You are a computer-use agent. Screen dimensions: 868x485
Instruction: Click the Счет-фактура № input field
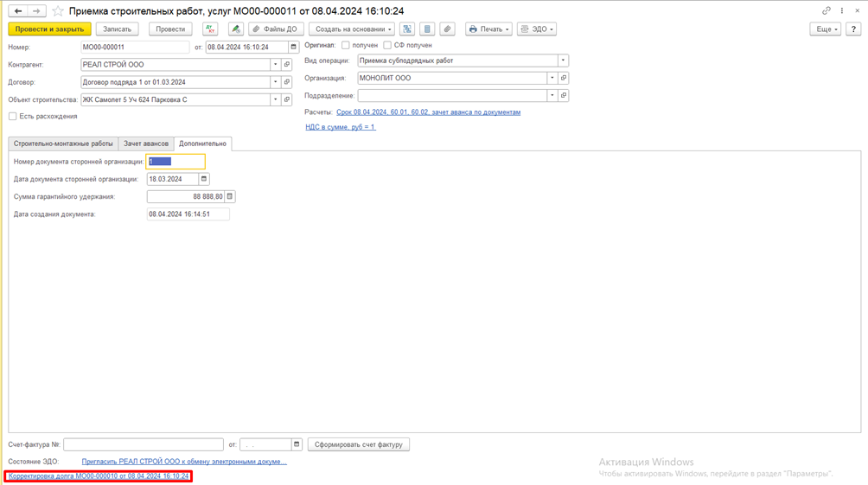coord(143,445)
